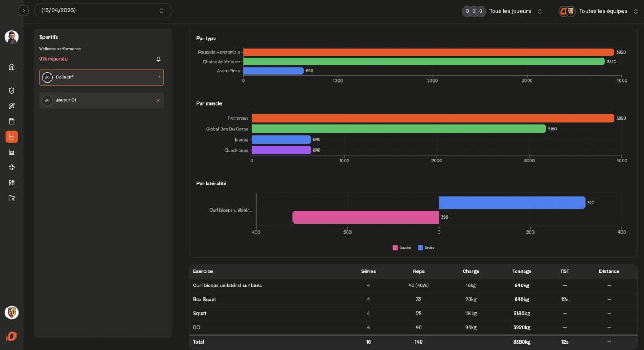Click the medical cross icon in sidebar

click(x=11, y=167)
